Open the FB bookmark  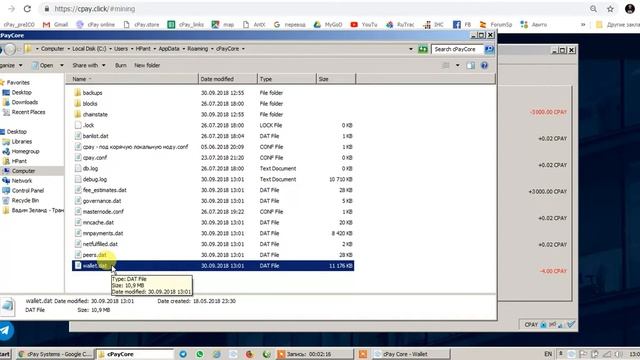coord(462,24)
